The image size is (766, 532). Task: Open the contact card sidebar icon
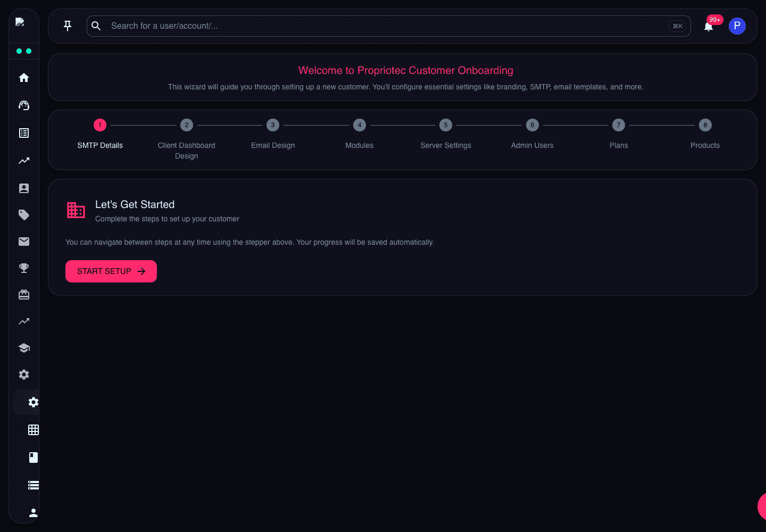24,188
